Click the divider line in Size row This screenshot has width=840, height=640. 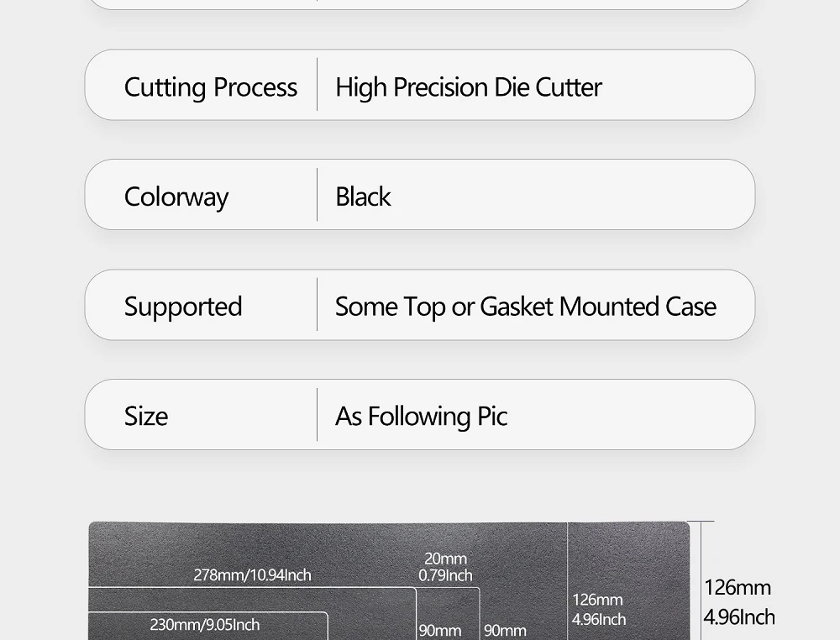(x=318, y=414)
